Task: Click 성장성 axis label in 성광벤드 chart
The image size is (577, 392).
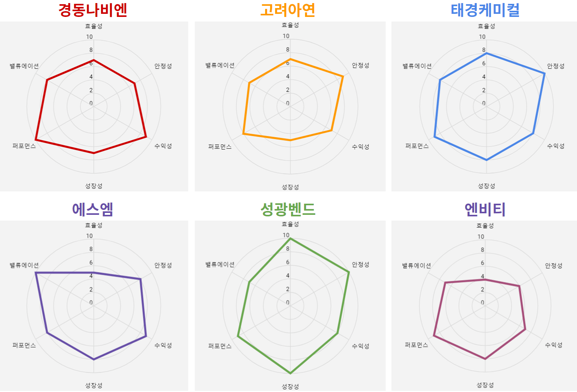Action: pos(290,386)
